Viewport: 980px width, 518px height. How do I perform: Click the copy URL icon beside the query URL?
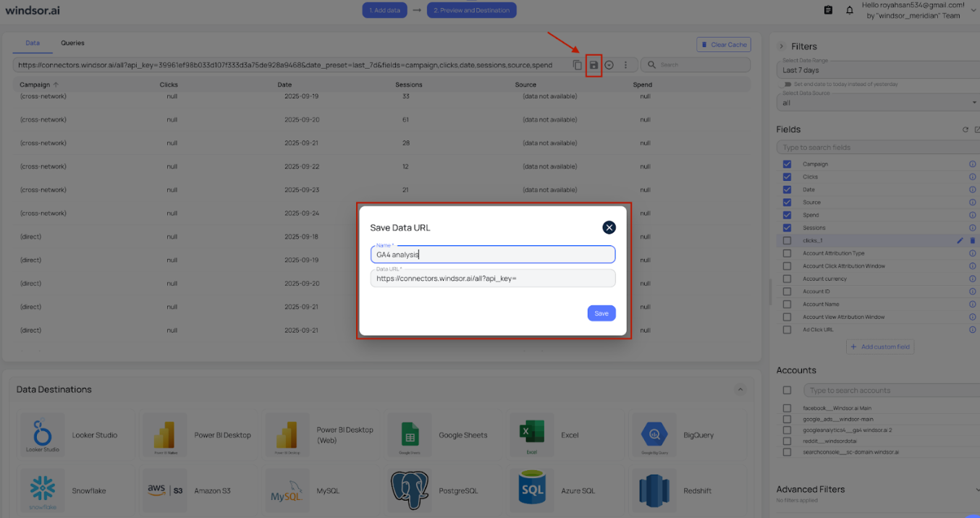click(x=577, y=64)
